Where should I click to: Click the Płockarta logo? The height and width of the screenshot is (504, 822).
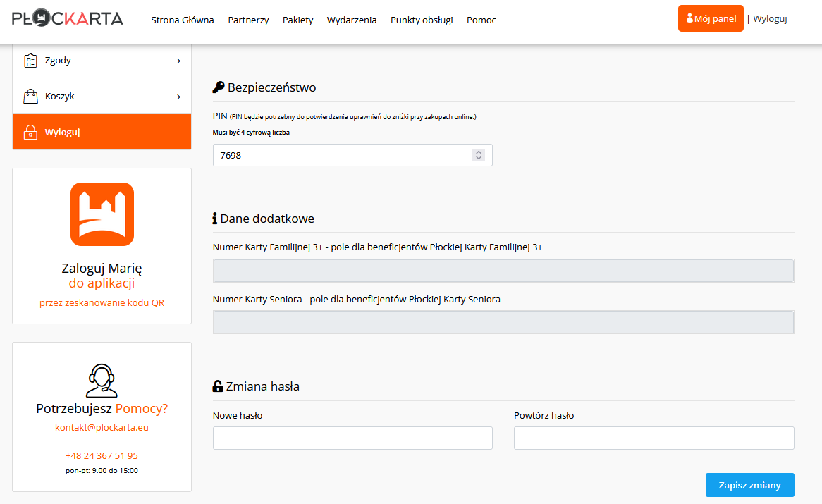point(68,19)
